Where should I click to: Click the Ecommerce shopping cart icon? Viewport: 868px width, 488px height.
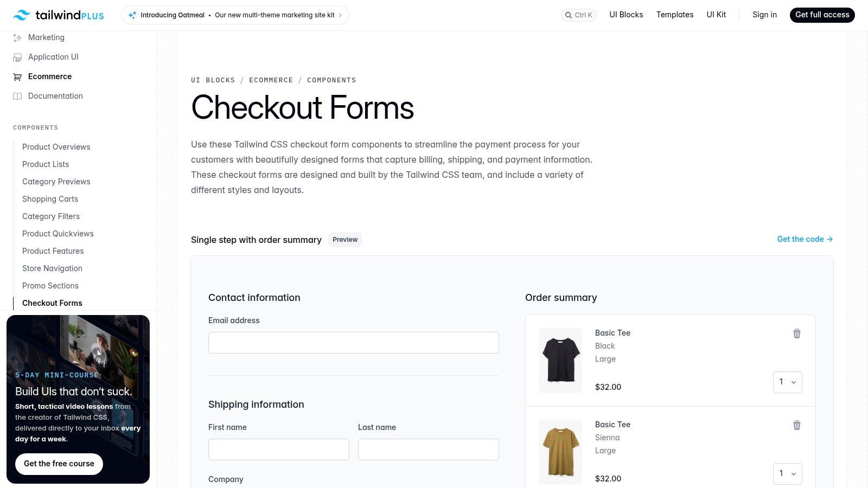click(x=17, y=77)
